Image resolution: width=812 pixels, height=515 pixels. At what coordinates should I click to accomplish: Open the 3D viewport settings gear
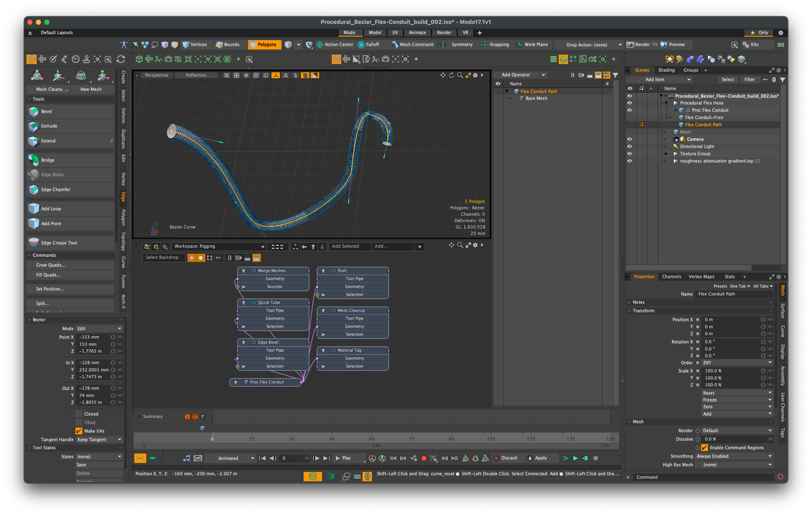coord(475,75)
